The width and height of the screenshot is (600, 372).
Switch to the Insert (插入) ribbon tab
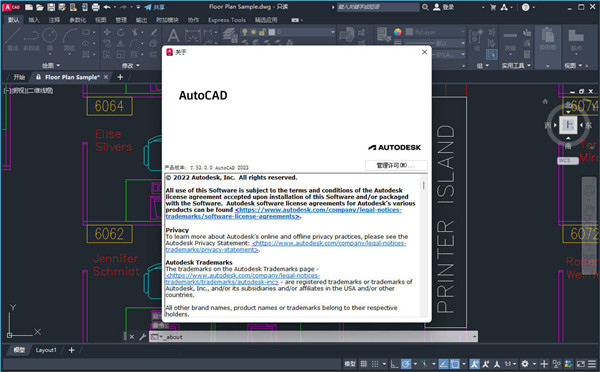(34, 20)
